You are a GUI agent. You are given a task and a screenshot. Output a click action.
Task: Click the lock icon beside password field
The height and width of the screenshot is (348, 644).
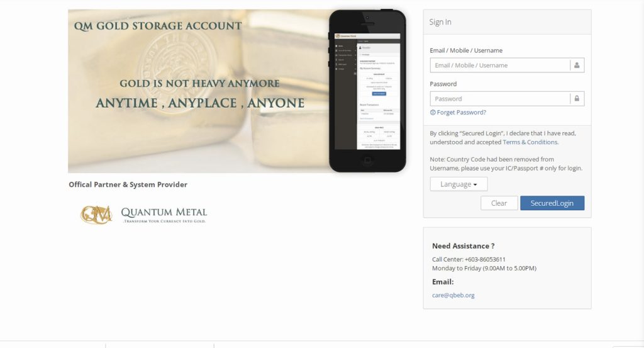[577, 99]
